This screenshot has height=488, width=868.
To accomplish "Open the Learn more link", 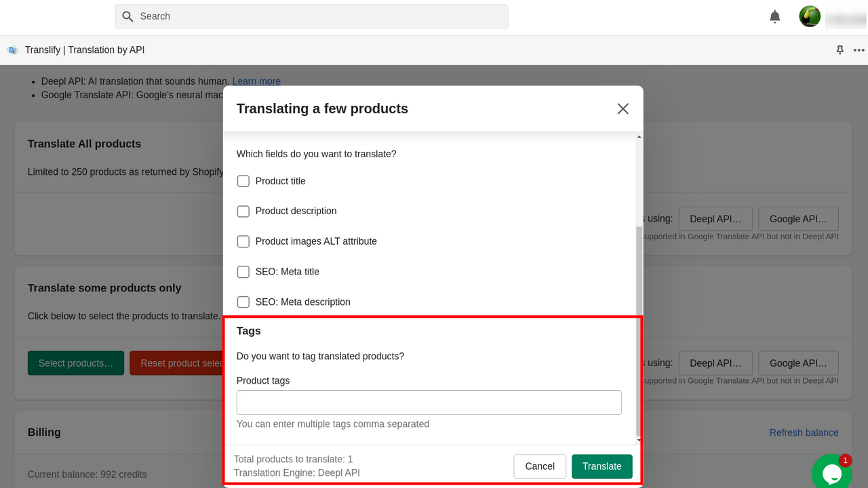I will tap(256, 81).
